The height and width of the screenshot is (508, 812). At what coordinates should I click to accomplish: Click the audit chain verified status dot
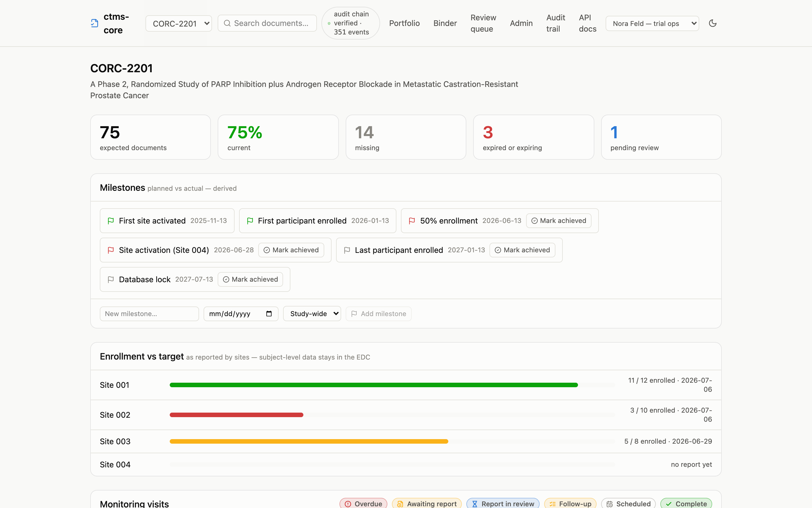click(329, 23)
